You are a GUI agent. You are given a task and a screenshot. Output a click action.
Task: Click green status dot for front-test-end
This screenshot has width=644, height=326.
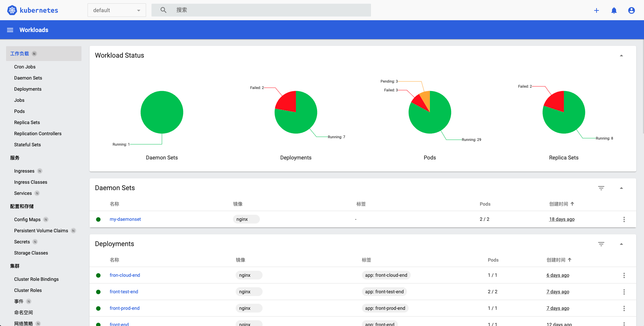point(98,292)
